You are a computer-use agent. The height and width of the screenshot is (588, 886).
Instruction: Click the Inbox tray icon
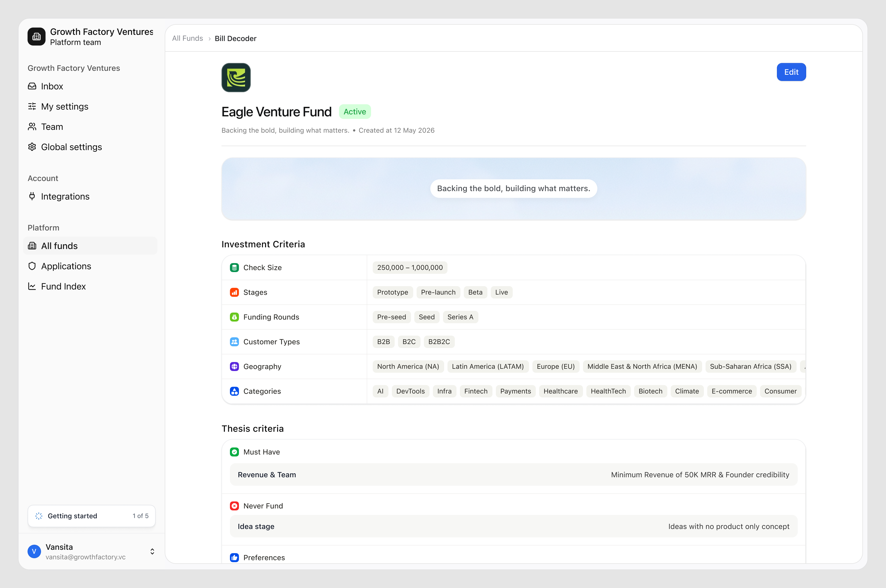pos(32,86)
